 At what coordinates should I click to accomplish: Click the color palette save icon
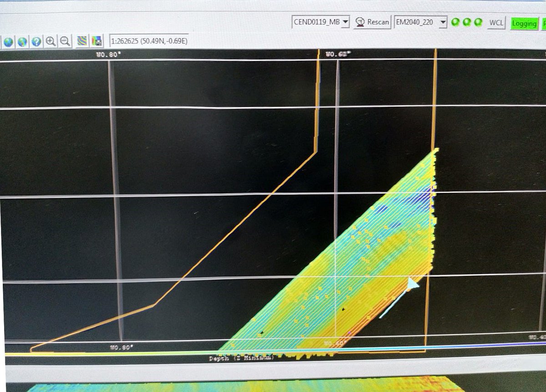pyautogui.click(x=97, y=41)
